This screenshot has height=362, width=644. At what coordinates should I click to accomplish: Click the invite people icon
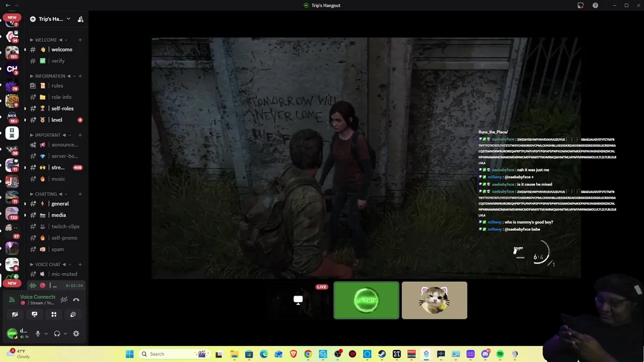(x=80, y=19)
